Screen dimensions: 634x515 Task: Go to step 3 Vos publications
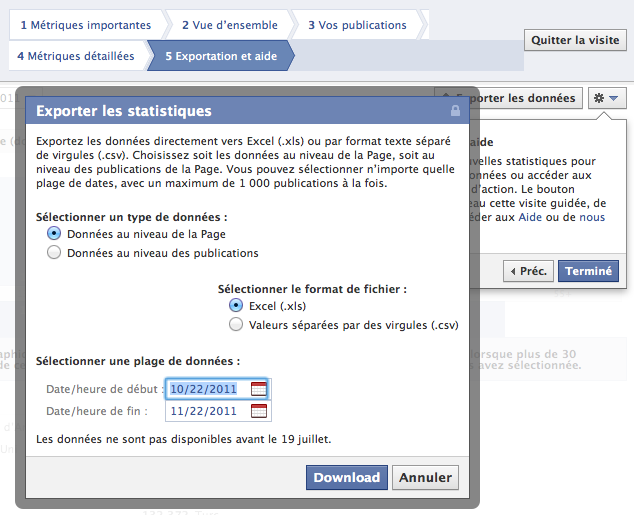click(357, 25)
